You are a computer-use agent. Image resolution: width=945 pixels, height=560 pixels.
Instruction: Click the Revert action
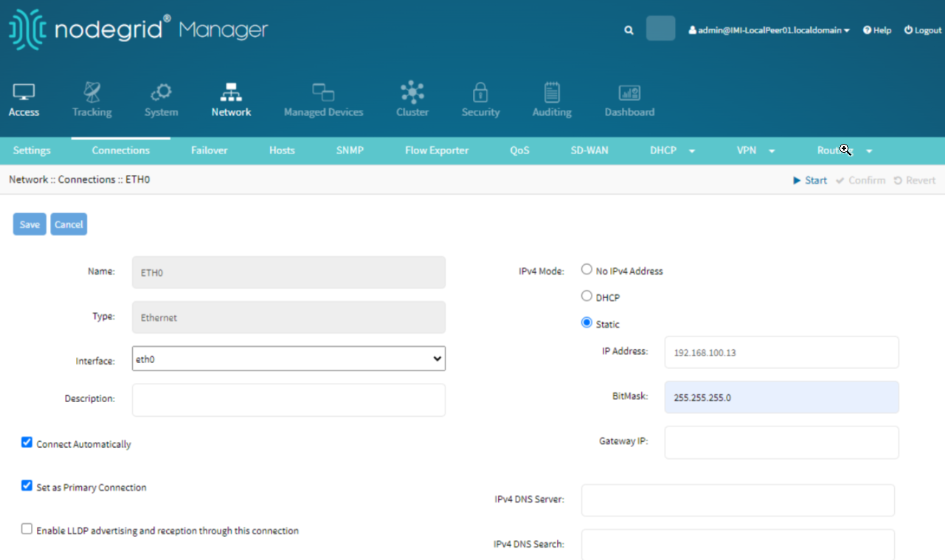pyautogui.click(x=915, y=180)
